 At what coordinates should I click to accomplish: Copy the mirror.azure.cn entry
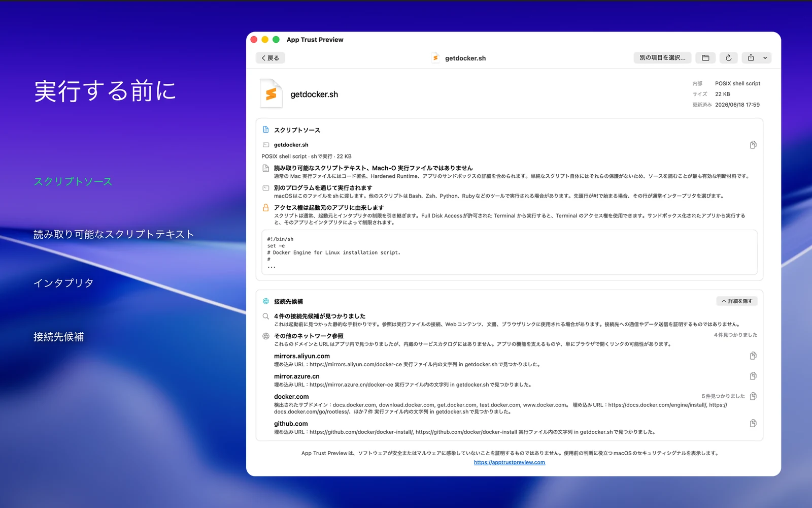[753, 376]
